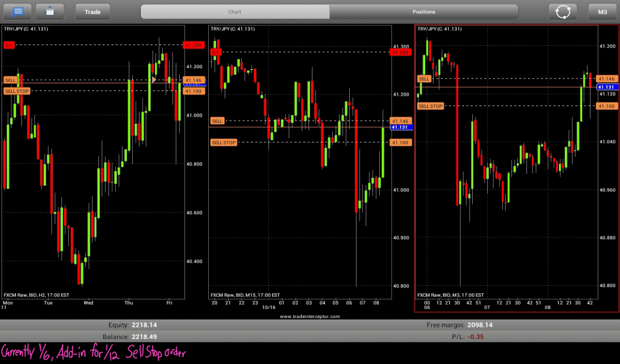Tap the chart layout icon beside menu
Viewport: 620px width, 364px height.
tap(50, 11)
